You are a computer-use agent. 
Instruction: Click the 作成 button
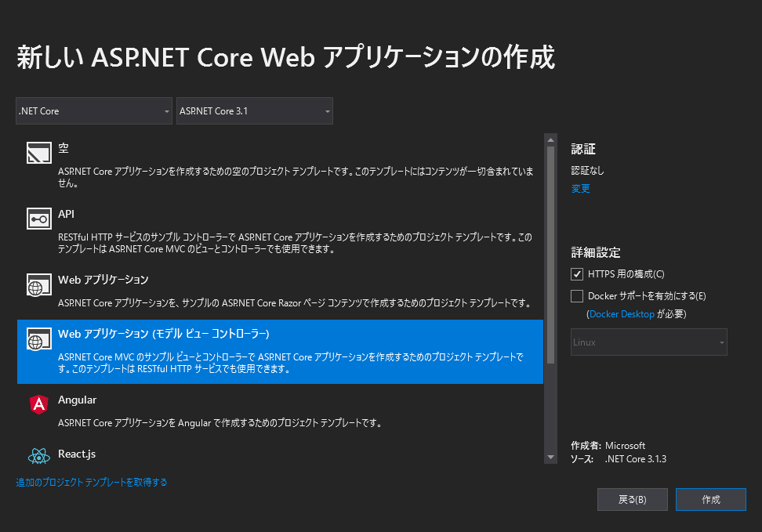pos(710,499)
